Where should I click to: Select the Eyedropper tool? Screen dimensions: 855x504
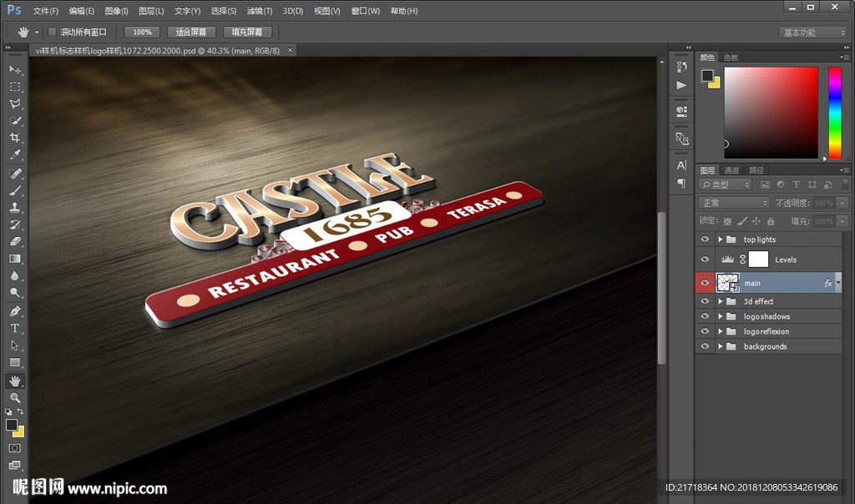click(15, 156)
